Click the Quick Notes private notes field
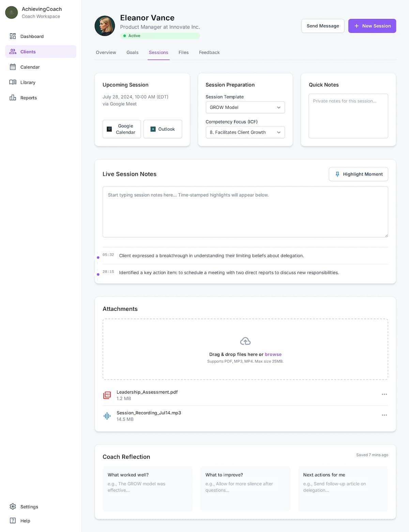The image size is (409, 532). click(x=348, y=116)
